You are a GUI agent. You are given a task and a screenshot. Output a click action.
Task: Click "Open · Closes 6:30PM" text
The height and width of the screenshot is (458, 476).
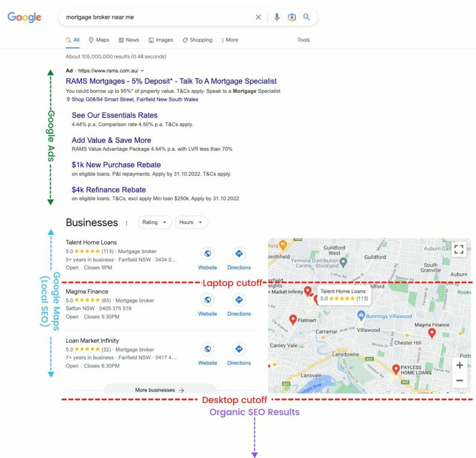93,365
